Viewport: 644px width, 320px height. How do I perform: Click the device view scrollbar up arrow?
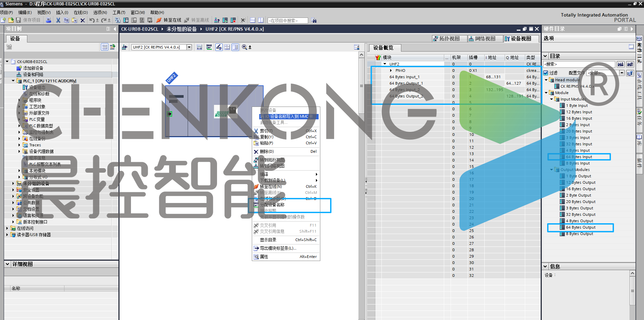[361, 55]
